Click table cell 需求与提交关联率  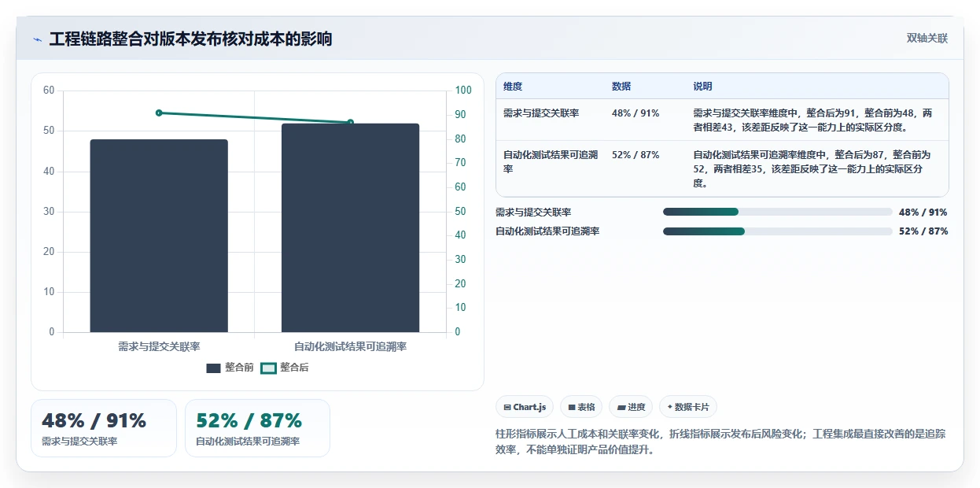541,113
